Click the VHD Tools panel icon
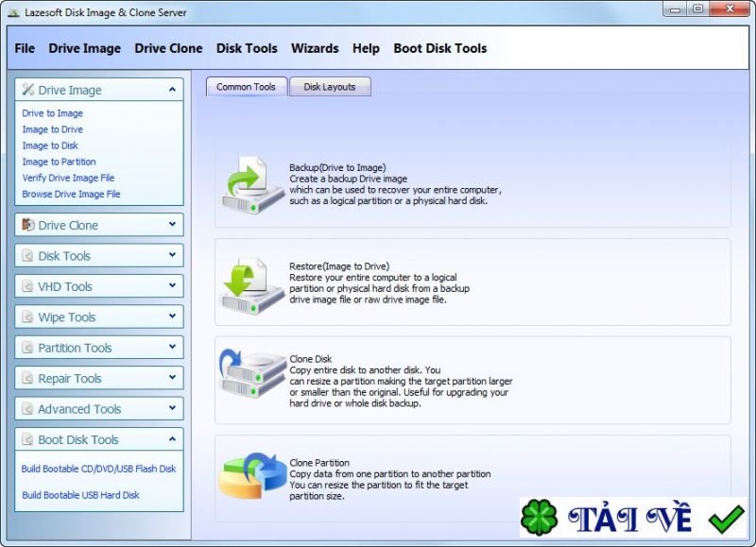756x547 pixels. pyautogui.click(x=28, y=286)
